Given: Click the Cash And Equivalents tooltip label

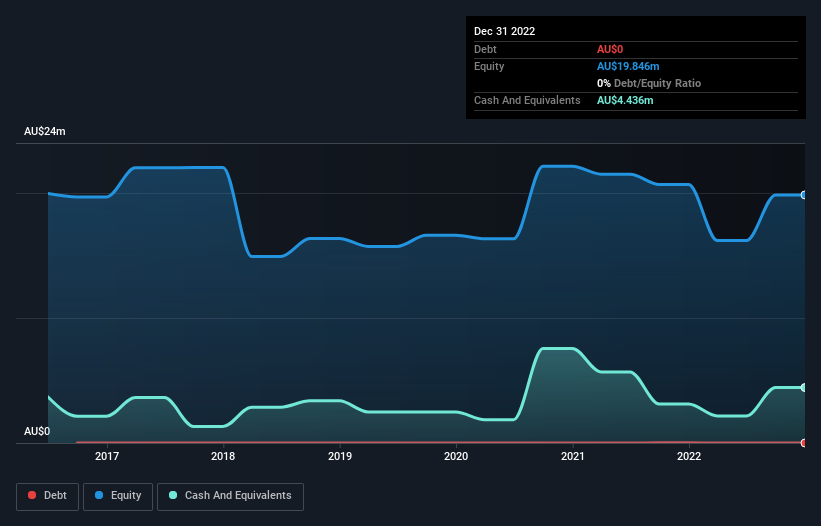Looking at the screenshot, I should click(527, 100).
